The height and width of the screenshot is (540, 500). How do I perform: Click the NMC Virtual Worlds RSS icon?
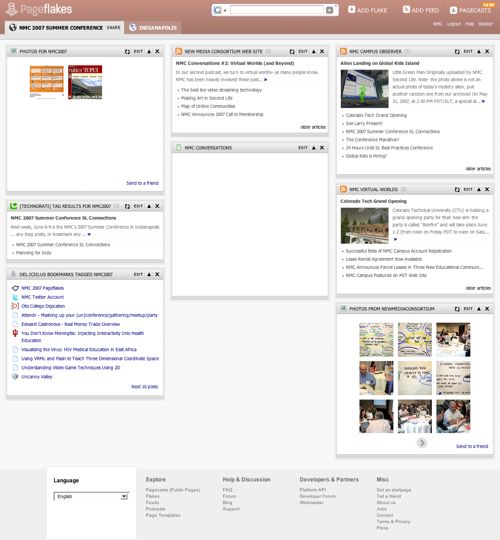pos(343,189)
